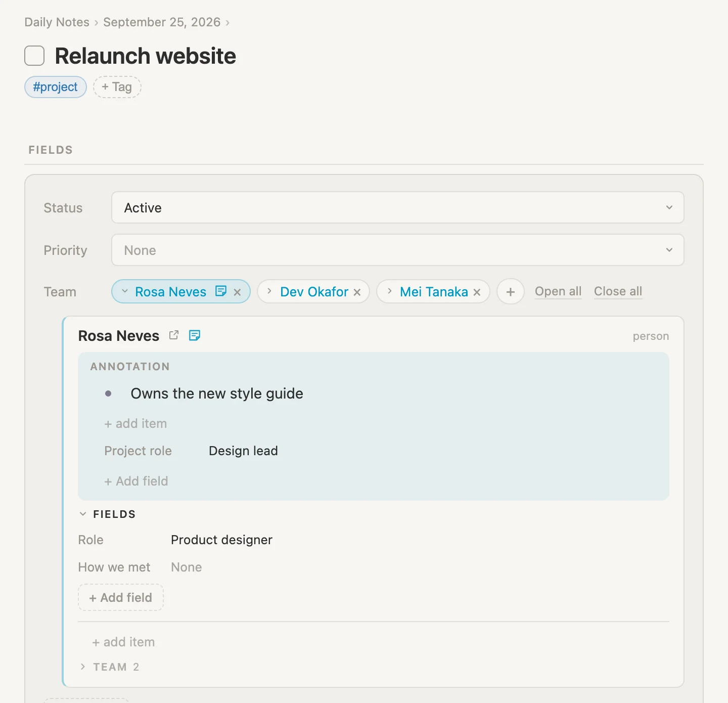Click the Owns the new style guide item
Image resolution: width=728 pixels, height=703 pixels.
coord(217,393)
